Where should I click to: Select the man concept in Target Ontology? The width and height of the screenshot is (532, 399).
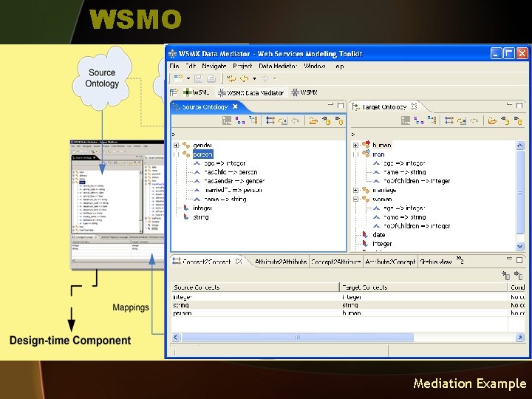click(x=378, y=154)
